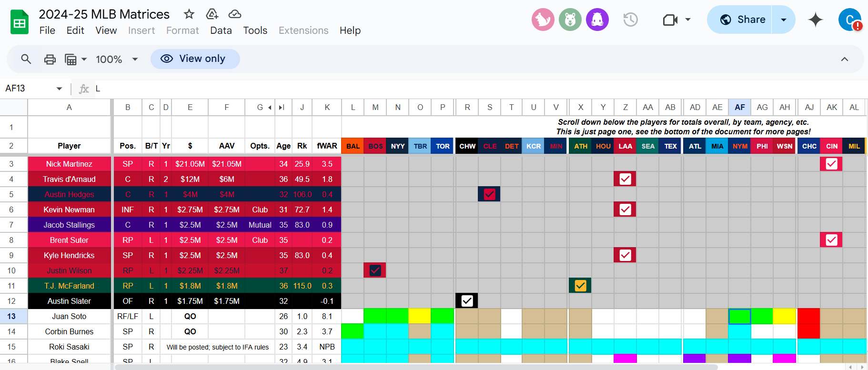Select column AF header
This screenshot has height=370, width=868.
pyautogui.click(x=739, y=107)
